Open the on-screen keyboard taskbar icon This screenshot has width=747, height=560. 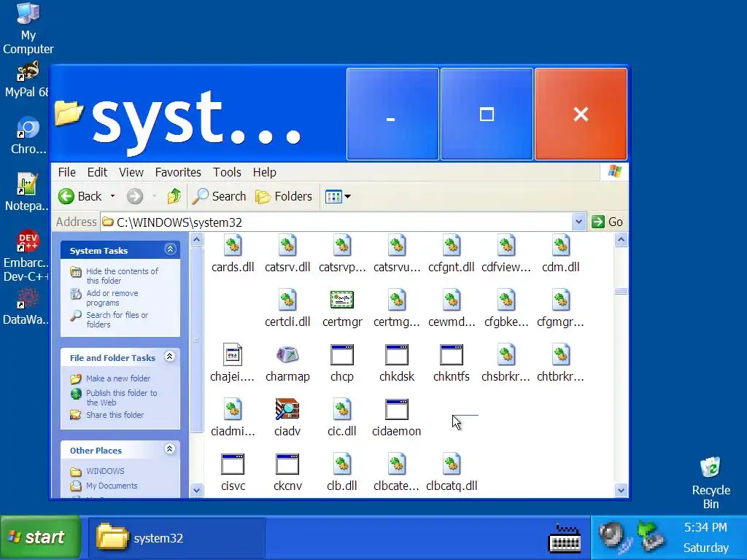coord(565,539)
